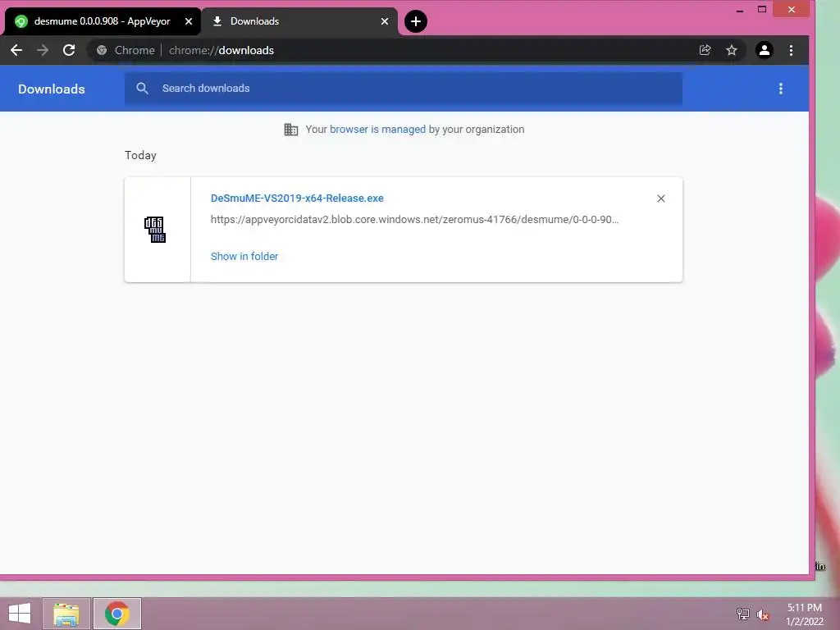Click the Today date label
The height and width of the screenshot is (630, 840).
click(x=140, y=155)
